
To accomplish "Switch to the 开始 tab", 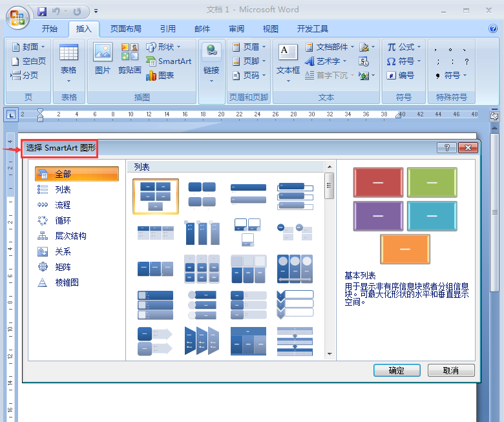I will click(50, 29).
